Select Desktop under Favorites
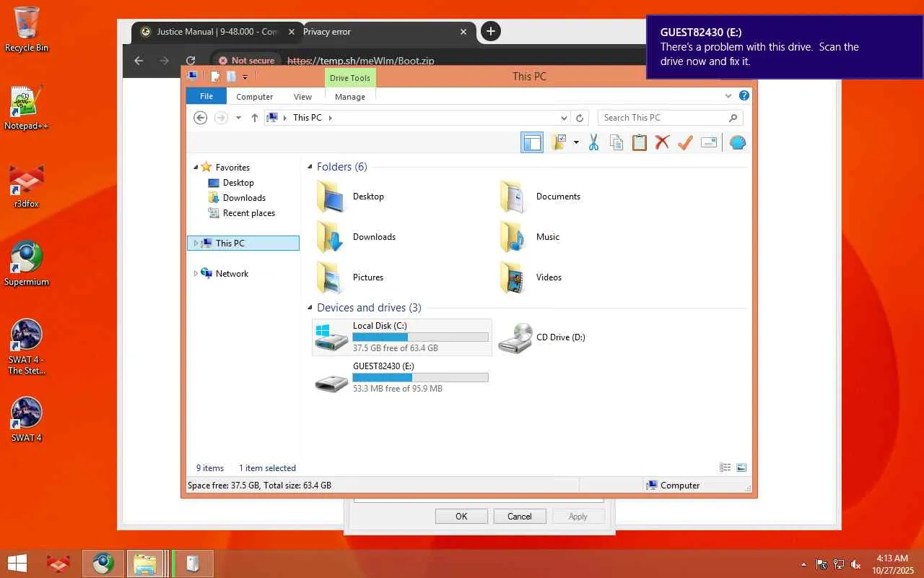Image resolution: width=924 pixels, height=578 pixels. [238, 183]
